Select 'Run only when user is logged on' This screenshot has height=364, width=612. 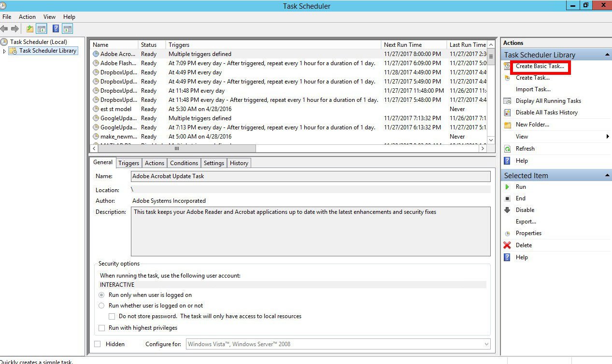point(101,294)
